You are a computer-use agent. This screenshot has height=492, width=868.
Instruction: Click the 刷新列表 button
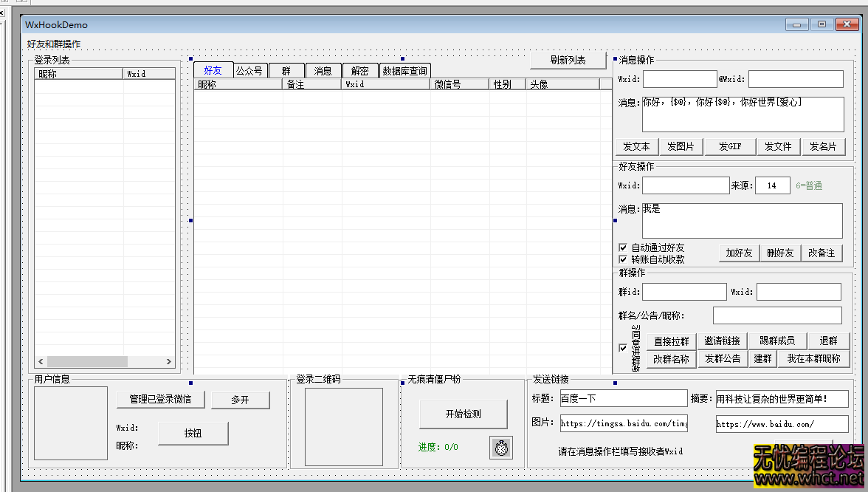click(568, 61)
